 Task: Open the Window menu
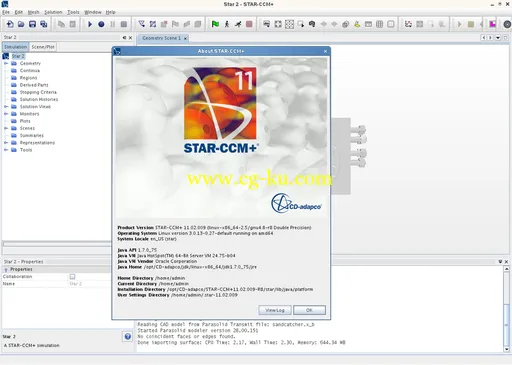[93, 12]
